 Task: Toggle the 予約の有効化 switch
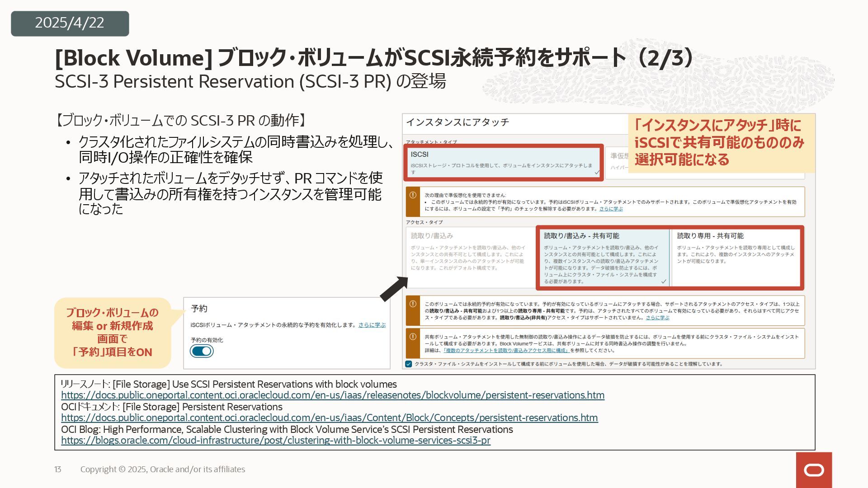pos(202,351)
